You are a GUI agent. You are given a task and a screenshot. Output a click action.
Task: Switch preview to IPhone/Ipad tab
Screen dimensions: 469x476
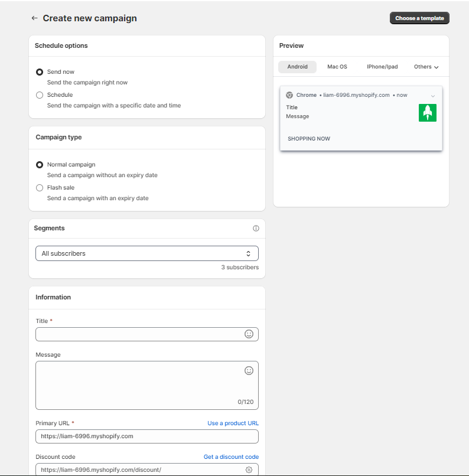coord(382,67)
